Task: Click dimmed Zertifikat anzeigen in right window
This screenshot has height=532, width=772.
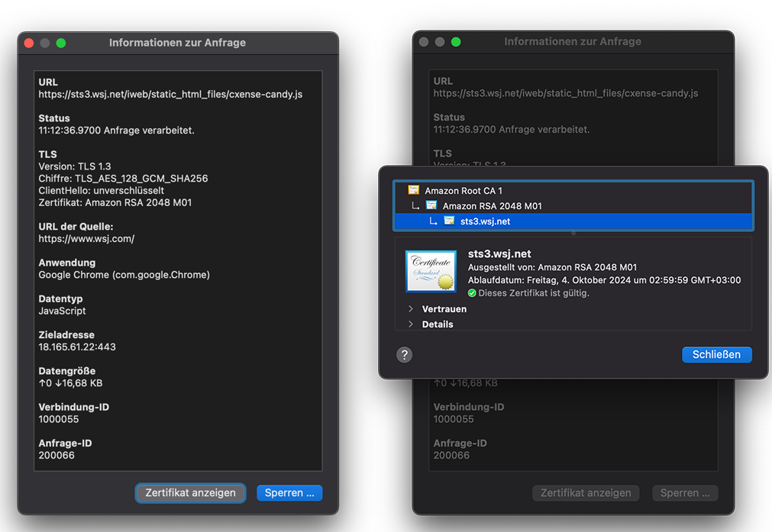Action: (586, 492)
